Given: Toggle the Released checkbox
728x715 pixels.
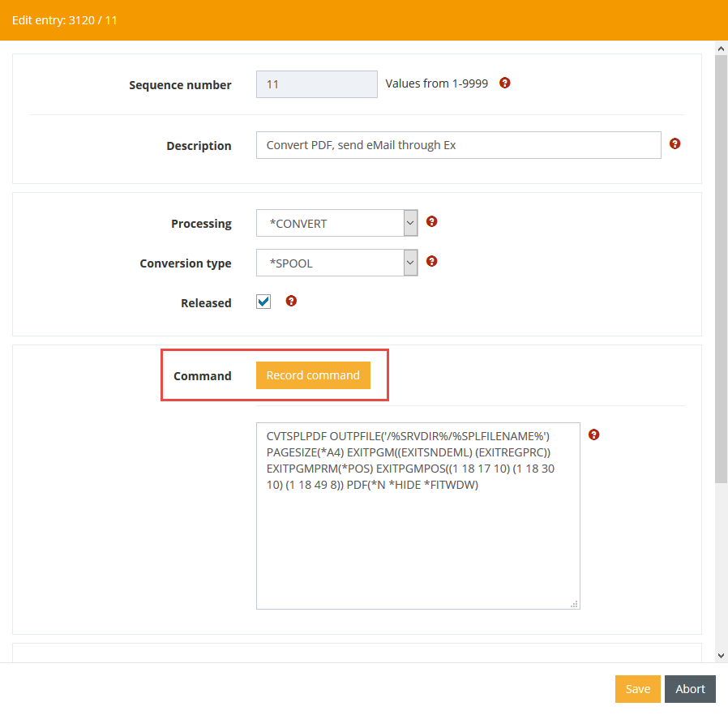Looking at the screenshot, I should [x=263, y=302].
